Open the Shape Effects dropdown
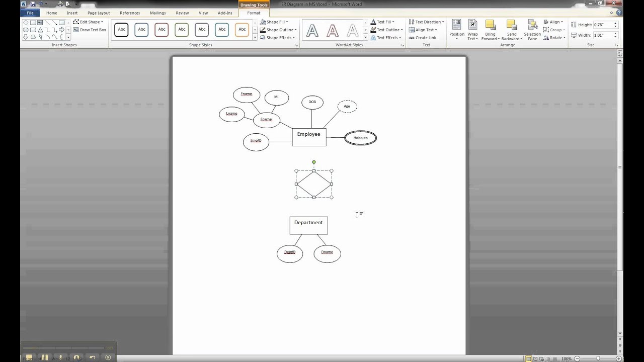This screenshot has height=362, width=644. point(277,38)
